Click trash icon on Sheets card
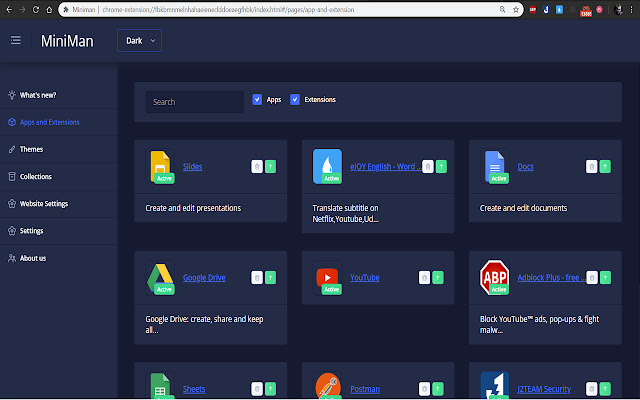 (257, 389)
